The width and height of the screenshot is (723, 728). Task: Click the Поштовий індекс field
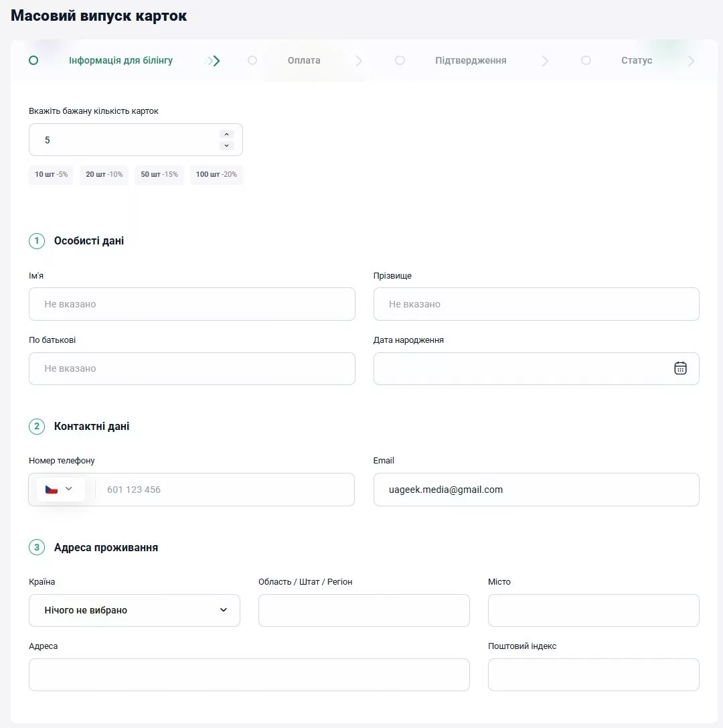tap(593, 674)
